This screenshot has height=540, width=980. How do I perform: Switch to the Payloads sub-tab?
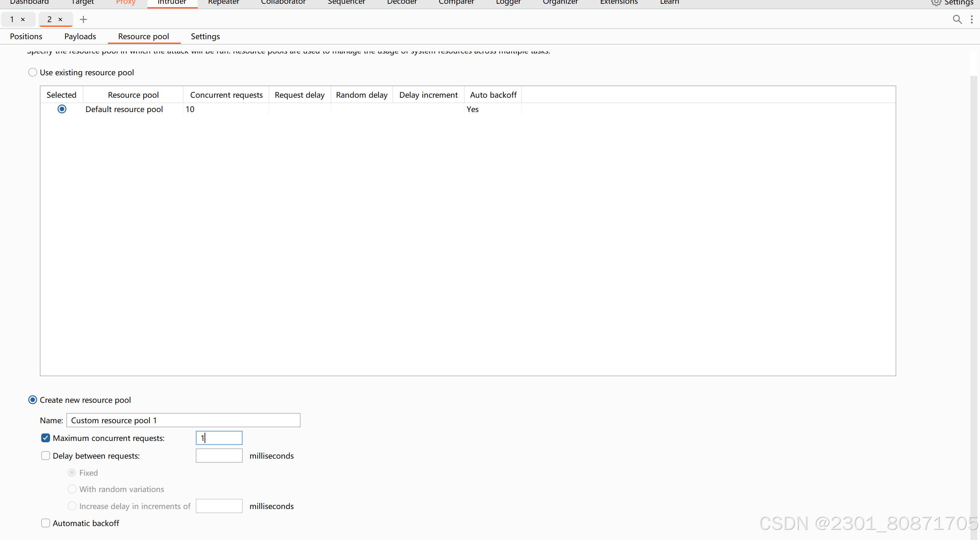tap(80, 36)
